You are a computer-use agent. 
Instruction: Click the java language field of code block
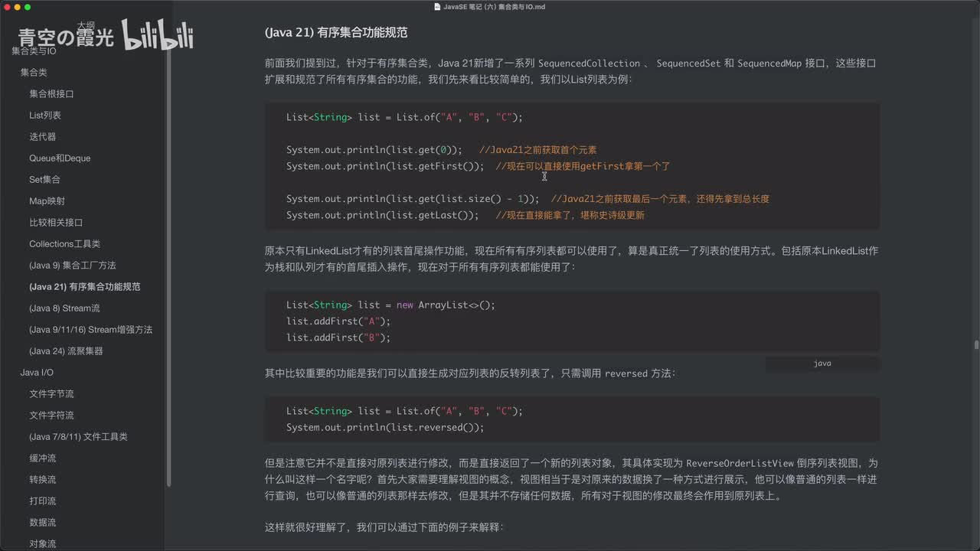(822, 364)
